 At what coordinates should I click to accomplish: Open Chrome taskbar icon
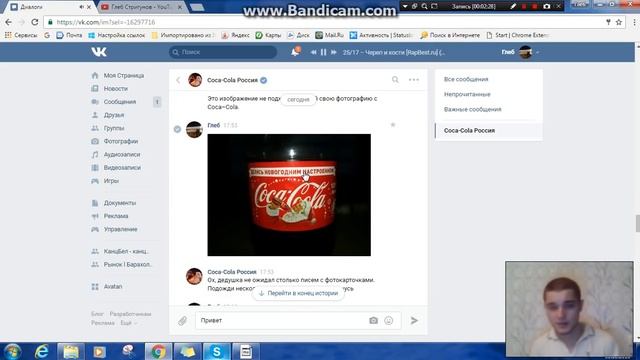(158, 351)
